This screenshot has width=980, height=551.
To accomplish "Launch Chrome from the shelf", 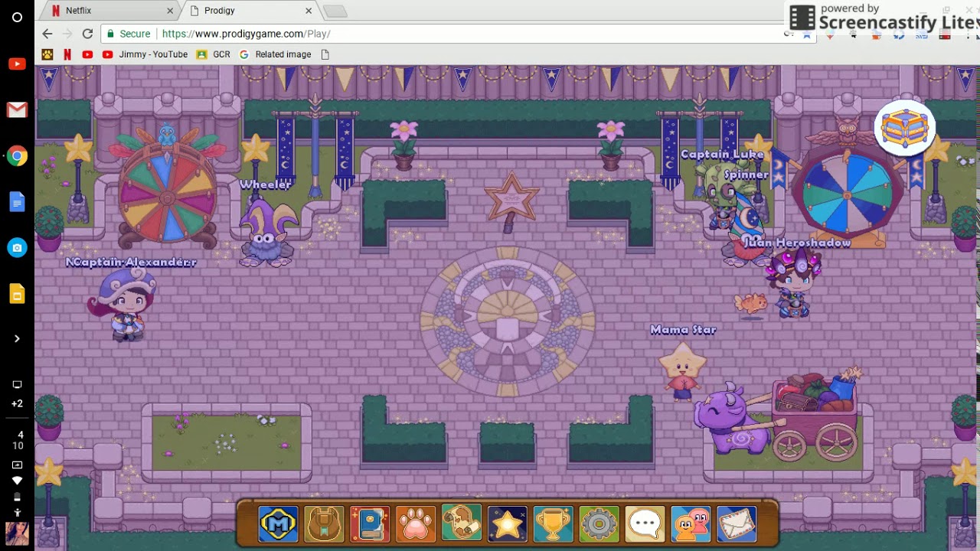I will coord(17,156).
